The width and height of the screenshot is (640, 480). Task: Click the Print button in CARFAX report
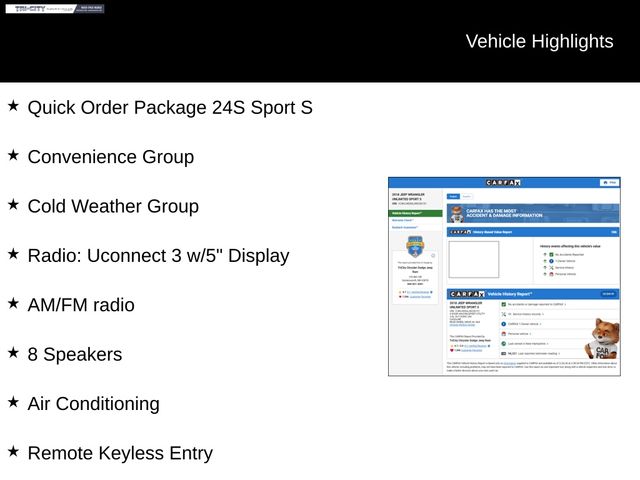click(x=609, y=182)
